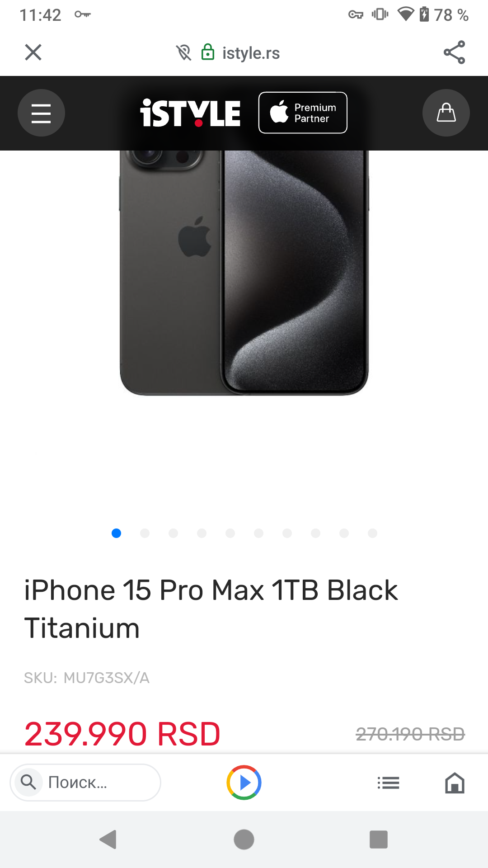Image resolution: width=488 pixels, height=868 pixels.
Task: Click the Apple Premium Partner badge
Action: tap(303, 113)
